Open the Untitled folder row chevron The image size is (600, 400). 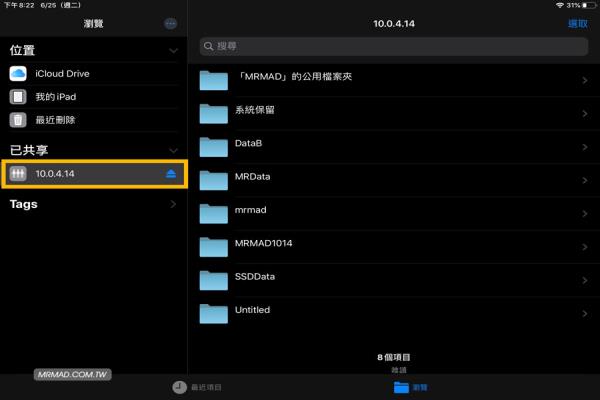point(583,311)
